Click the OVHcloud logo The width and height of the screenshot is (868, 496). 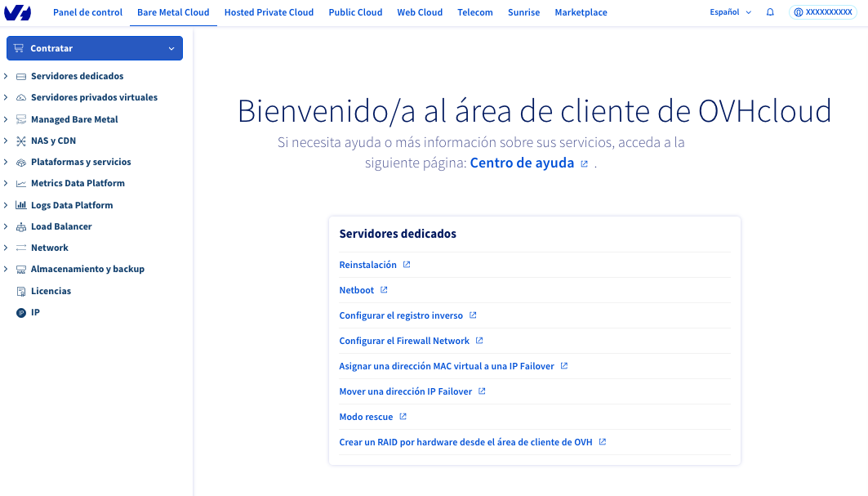coord(19,12)
